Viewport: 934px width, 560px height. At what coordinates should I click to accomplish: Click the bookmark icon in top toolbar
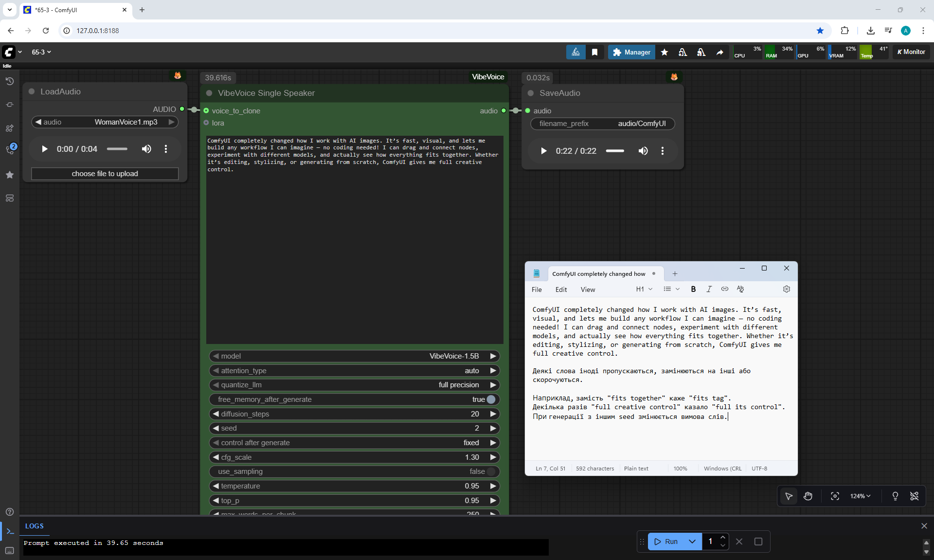594,52
